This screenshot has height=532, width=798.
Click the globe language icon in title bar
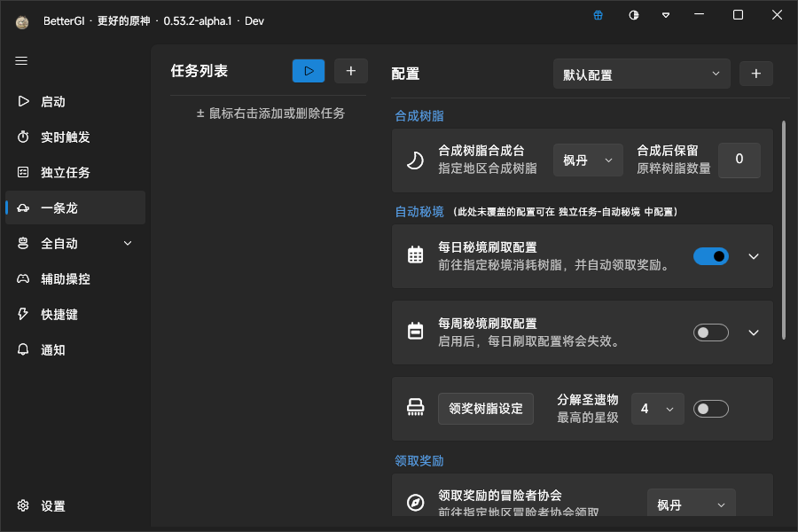click(599, 15)
